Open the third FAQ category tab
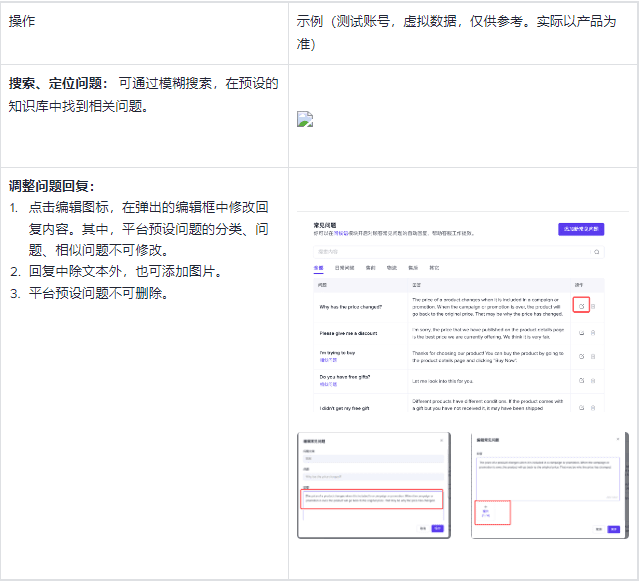The height and width of the screenshot is (585, 640). tap(370, 268)
